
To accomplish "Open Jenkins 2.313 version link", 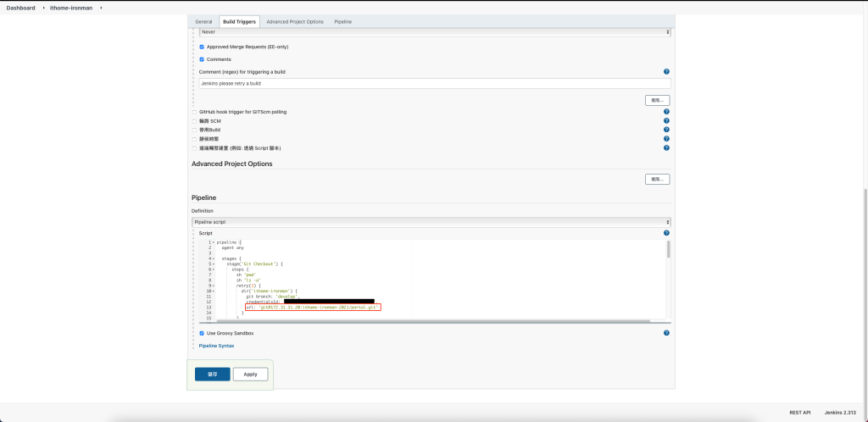I will click(840, 413).
